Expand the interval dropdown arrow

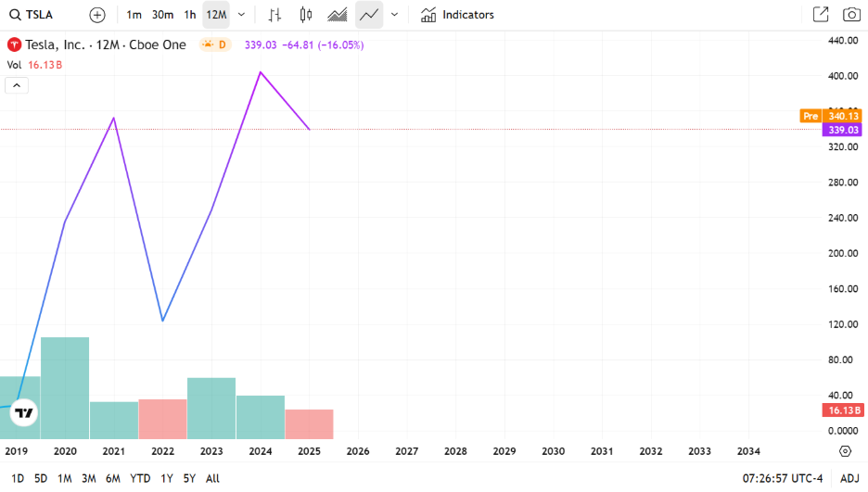(x=241, y=15)
